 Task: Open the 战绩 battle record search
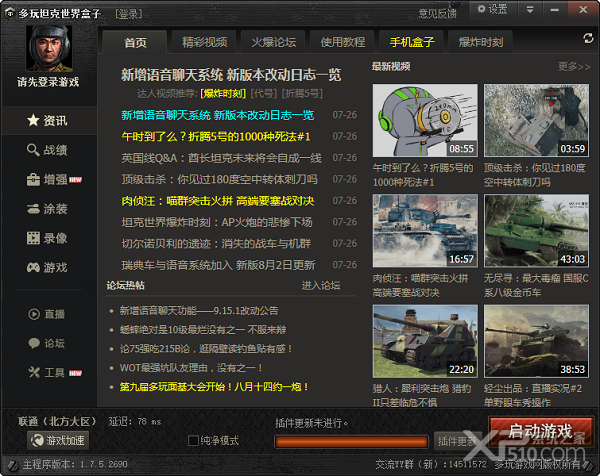click(48, 150)
